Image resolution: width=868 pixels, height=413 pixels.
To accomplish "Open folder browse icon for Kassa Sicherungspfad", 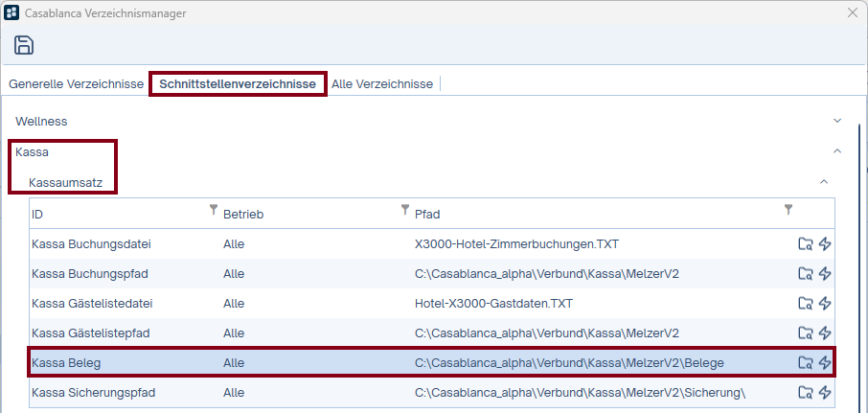I will pyautogui.click(x=806, y=393).
